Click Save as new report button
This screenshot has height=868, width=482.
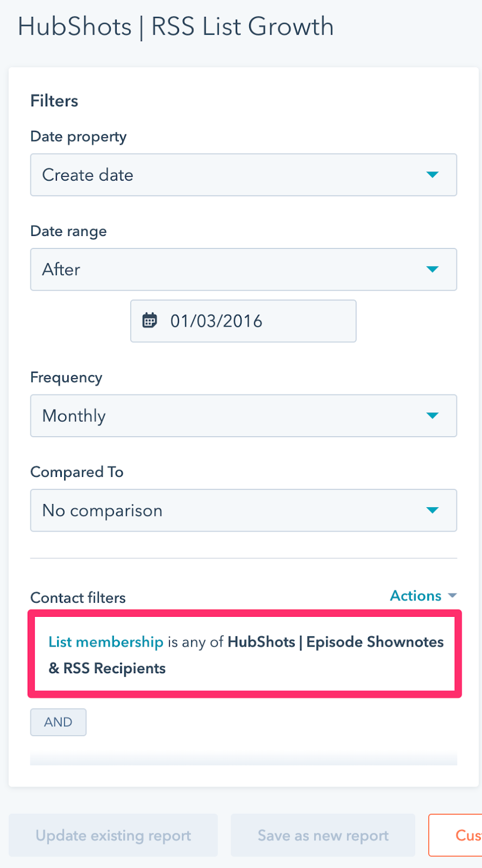pyautogui.click(x=323, y=835)
